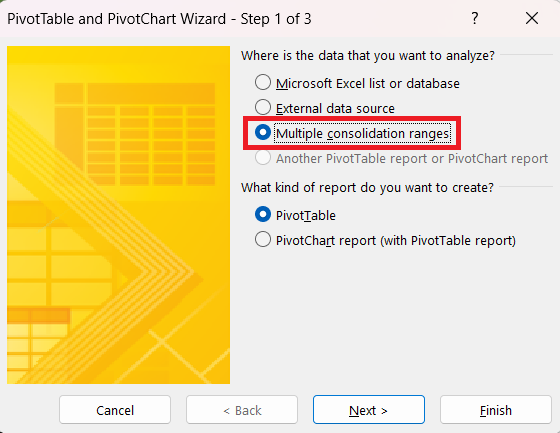
Task: Click the 'What kind of report' heading
Action: [367, 188]
